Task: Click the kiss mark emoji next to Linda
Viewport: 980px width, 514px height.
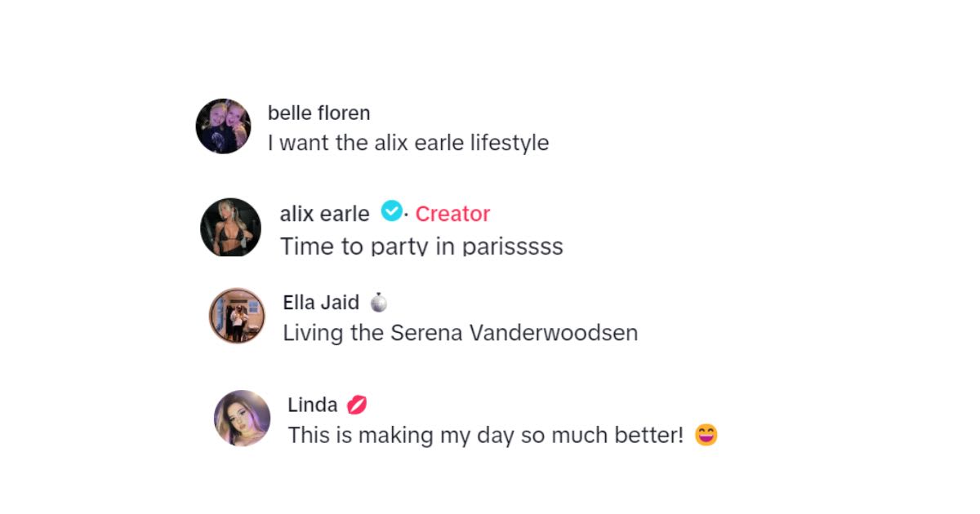Action: [x=357, y=405]
